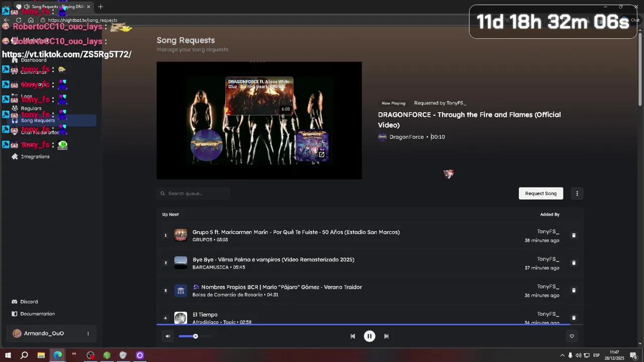Click the microphone system tray icon
Image resolution: width=644 pixels, height=362 pixels.
[571, 355]
